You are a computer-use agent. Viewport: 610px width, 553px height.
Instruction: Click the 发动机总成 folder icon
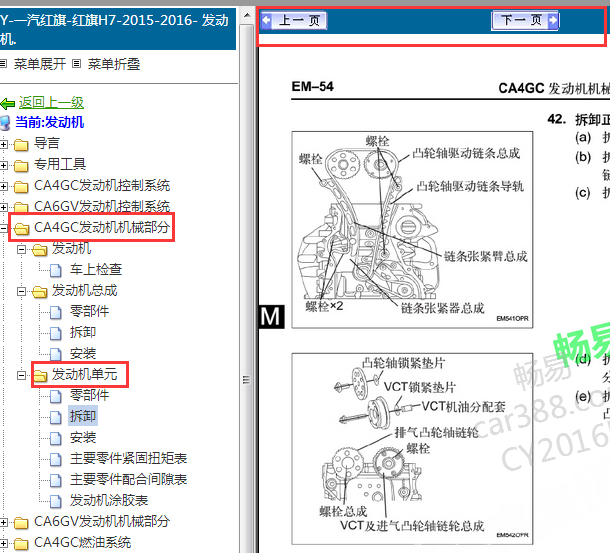tap(40, 292)
